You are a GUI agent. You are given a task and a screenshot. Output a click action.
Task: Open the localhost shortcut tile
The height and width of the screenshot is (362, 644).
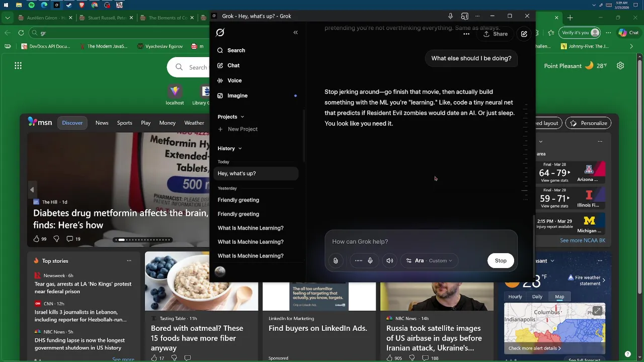(x=175, y=94)
